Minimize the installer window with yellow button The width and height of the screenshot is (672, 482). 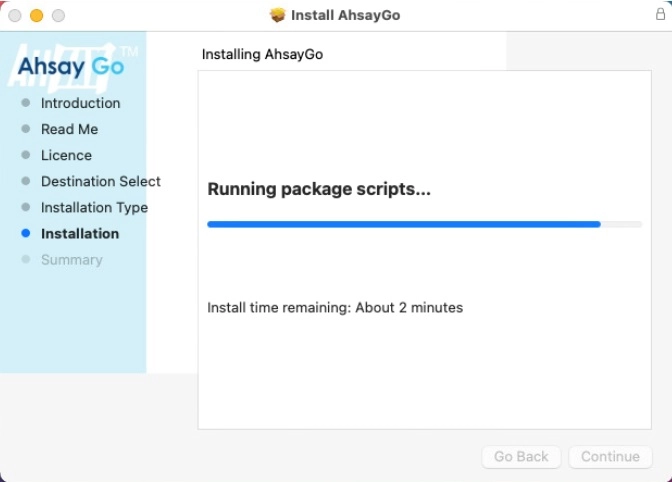pyautogui.click(x=36, y=15)
